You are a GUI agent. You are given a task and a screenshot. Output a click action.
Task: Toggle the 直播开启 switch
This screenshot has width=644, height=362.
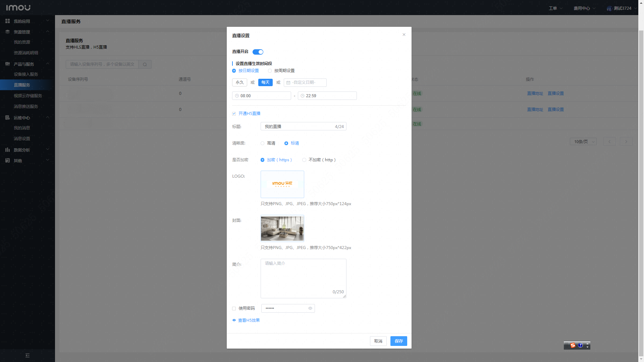[x=258, y=52]
